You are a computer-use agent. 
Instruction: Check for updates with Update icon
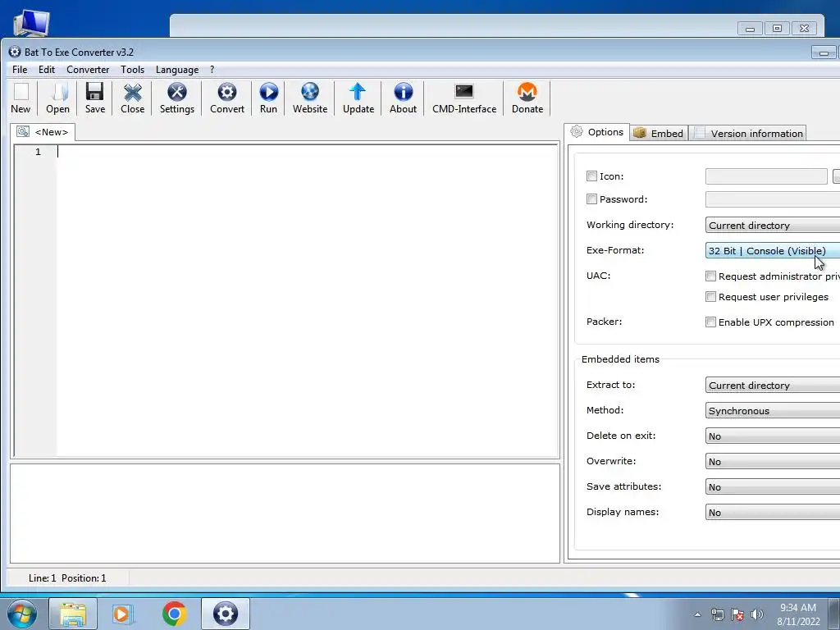pyautogui.click(x=358, y=98)
